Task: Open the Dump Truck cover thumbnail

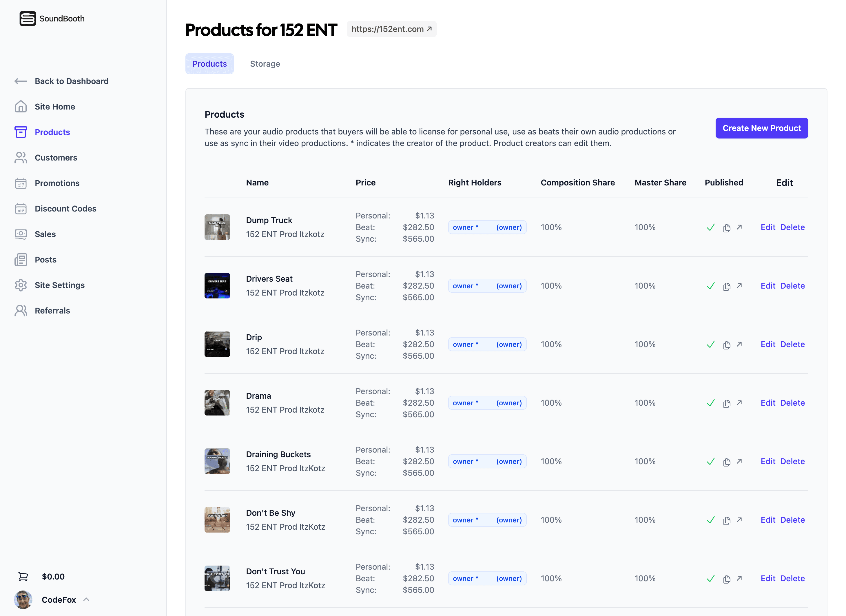Action: [x=217, y=227]
